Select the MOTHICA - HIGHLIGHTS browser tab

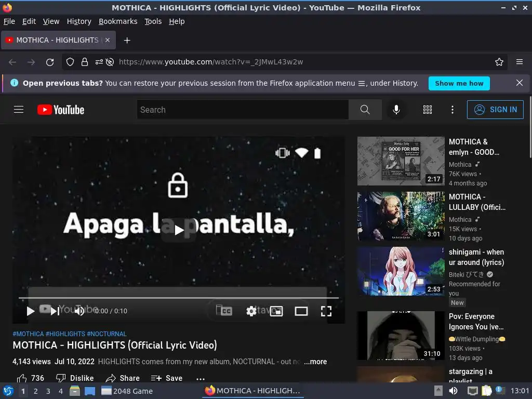pyautogui.click(x=58, y=40)
